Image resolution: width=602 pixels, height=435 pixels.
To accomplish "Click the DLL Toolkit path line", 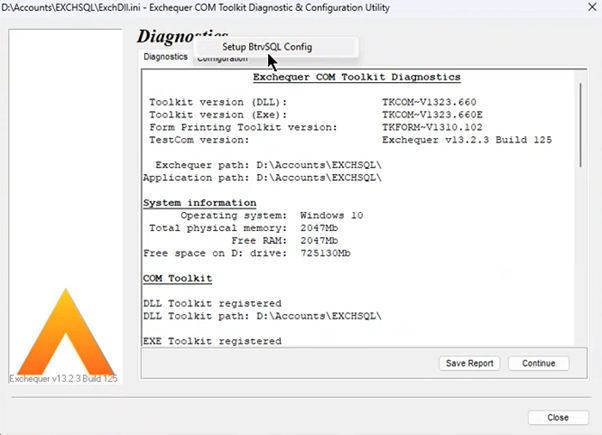I will [x=263, y=316].
